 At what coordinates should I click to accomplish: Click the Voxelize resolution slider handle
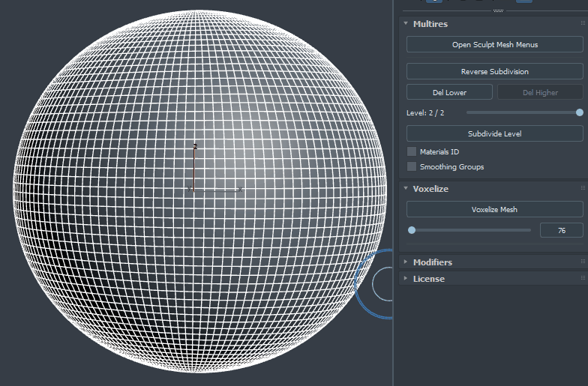pyautogui.click(x=412, y=230)
